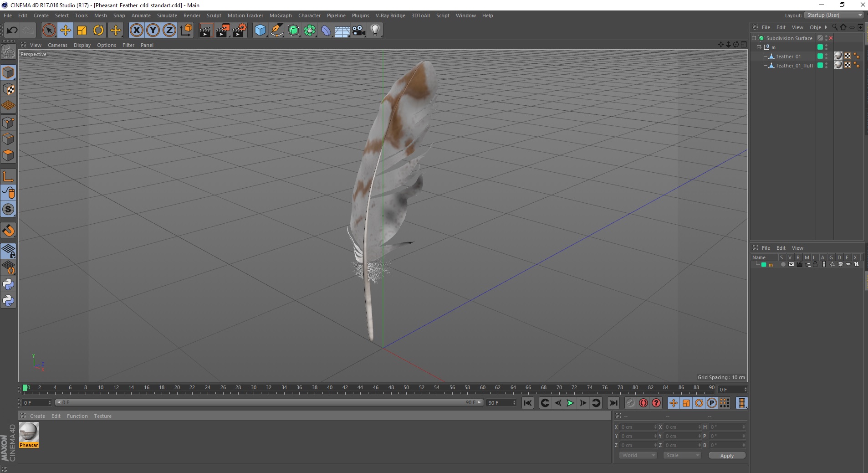Switch to Texture mode in left toolbar
Image resolution: width=868 pixels, height=473 pixels.
pyautogui.click(x=8, y=89)
